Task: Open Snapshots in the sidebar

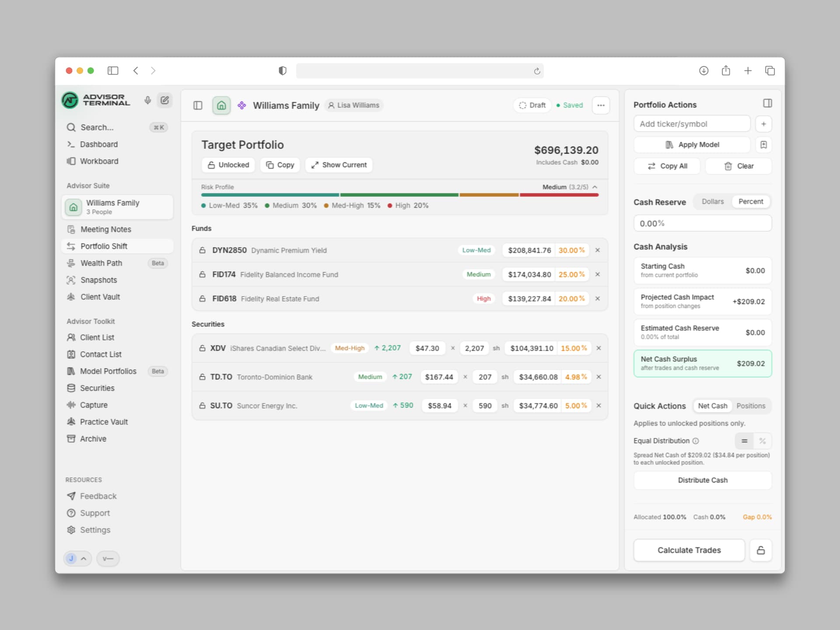Action: coord(98,280)
